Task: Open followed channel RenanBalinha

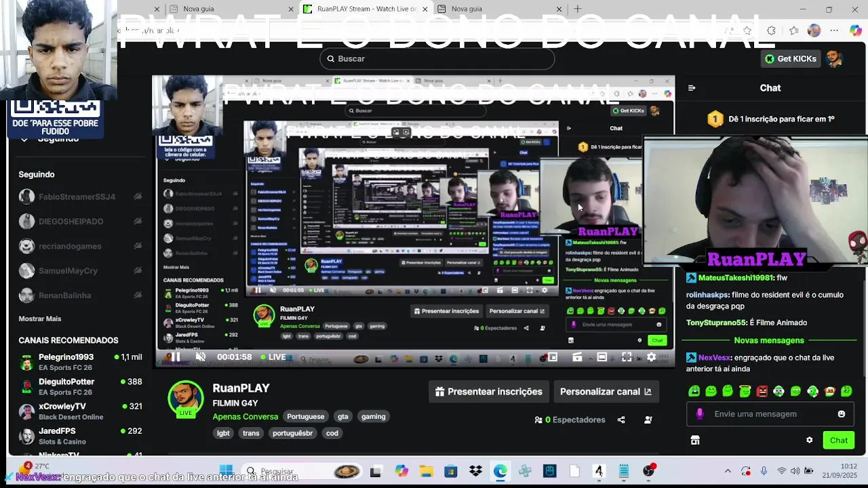Action: coord(80,296)
